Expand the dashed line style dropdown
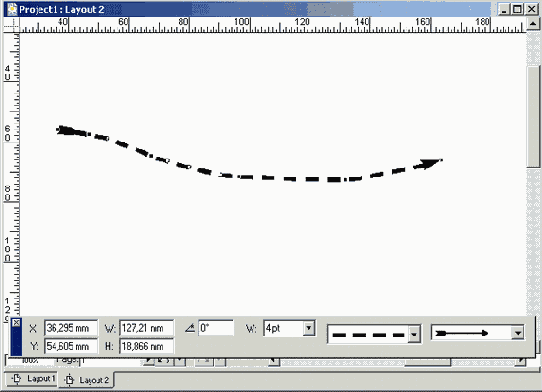Image resolution: width=542 pixels, height=392 pixels. click(x=414, y=334)
